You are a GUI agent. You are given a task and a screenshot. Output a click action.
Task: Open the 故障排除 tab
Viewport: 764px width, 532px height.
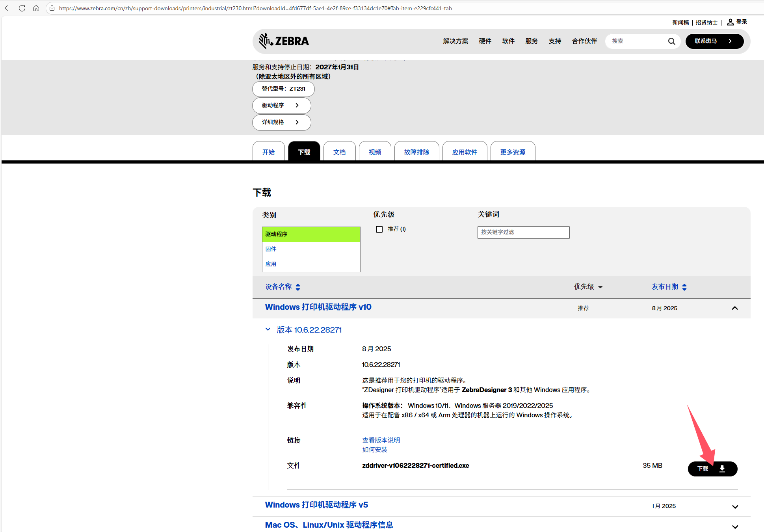click(x=416, y=152)
